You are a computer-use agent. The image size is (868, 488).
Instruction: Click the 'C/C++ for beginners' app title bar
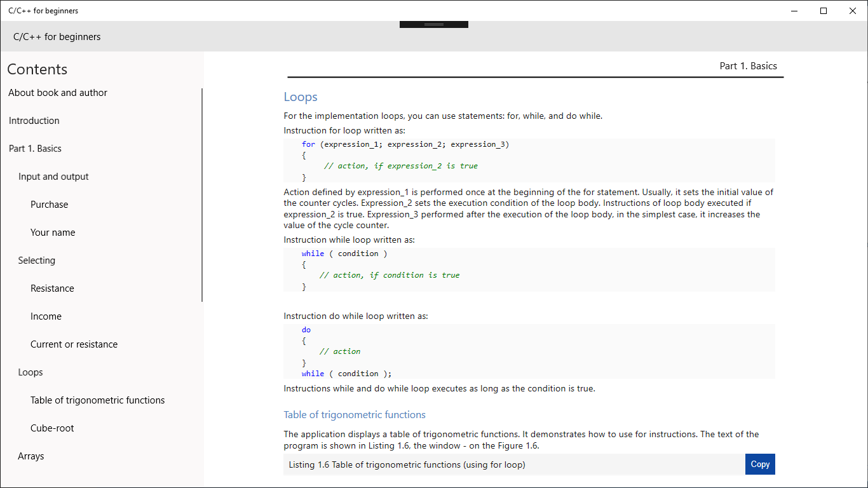(x=43, y=10)
